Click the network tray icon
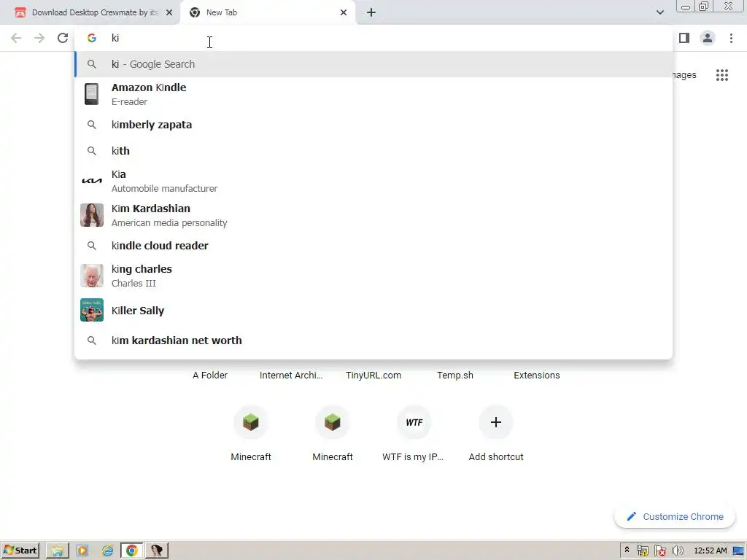 tap(642, 551)
